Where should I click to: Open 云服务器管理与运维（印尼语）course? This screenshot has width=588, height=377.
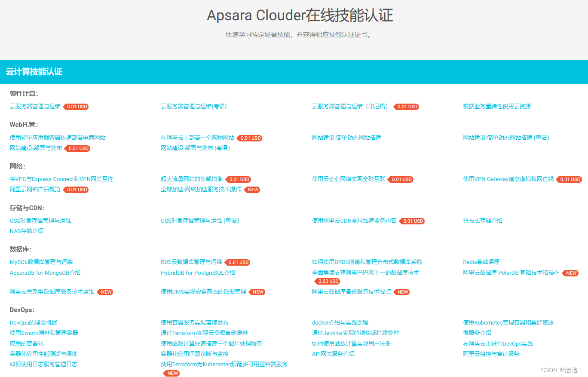point(351,106)
